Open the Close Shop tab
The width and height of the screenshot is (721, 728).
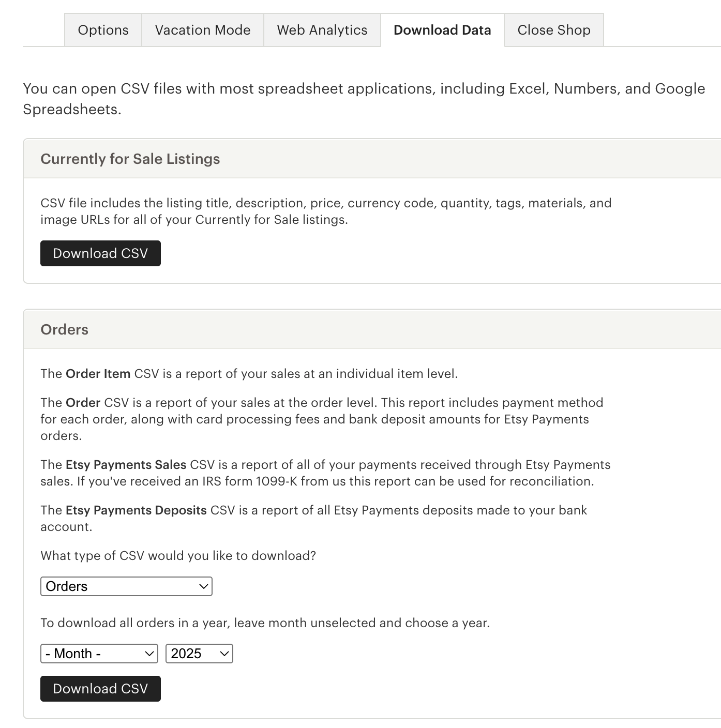(x=554, y=30)
